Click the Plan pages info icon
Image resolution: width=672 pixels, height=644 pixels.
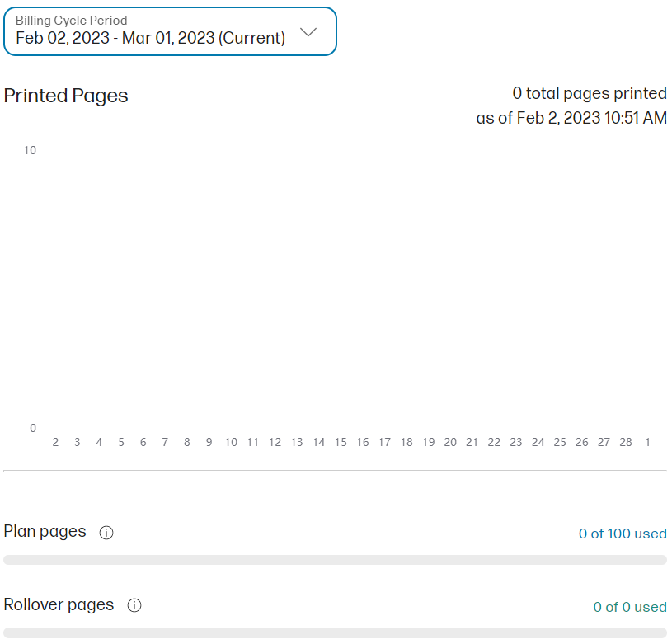[x=106, y=533]
